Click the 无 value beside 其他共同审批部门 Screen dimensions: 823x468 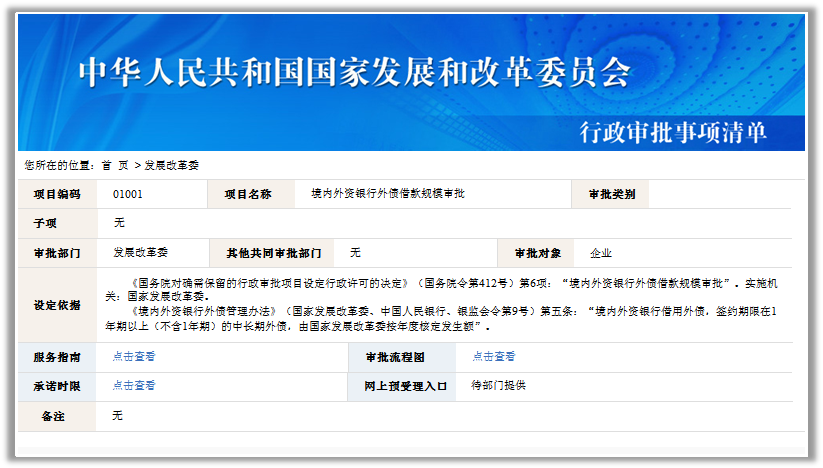pyautogui.click(x=355, y=253)
